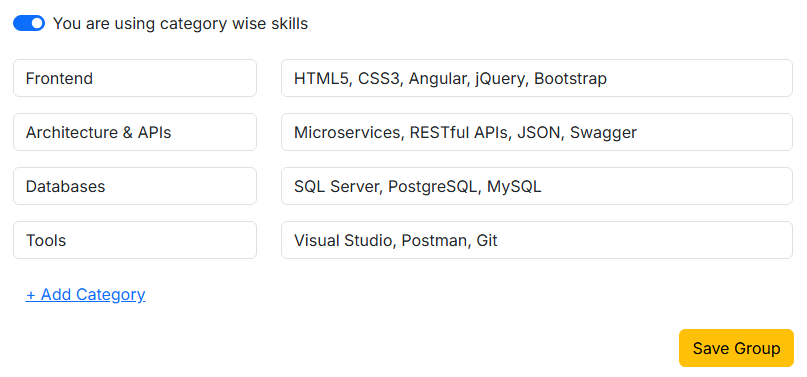Viewport: 807px width, 377px height.
Task: Edit the Architecture & APIs category field
Action: 135,132
